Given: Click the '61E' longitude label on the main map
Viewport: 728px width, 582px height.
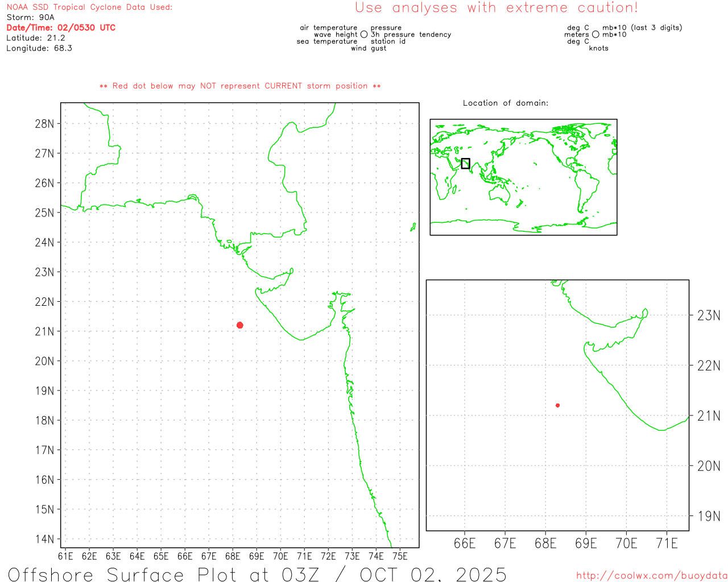Looking at the screenshot, I should [65, 556].
